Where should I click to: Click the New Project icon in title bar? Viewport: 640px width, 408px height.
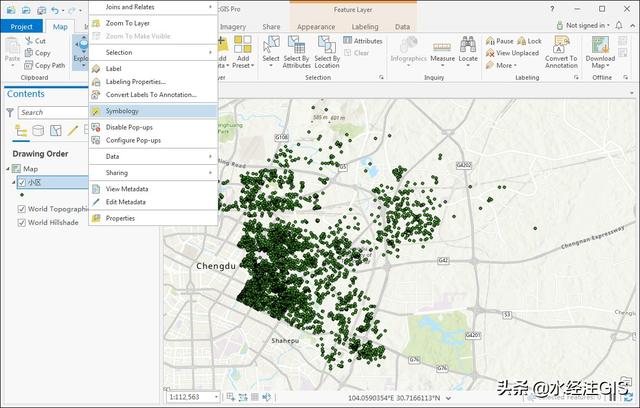coord(11,10)
